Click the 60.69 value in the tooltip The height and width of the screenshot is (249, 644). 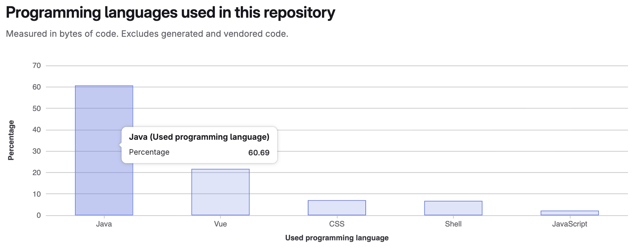[259, 153]
